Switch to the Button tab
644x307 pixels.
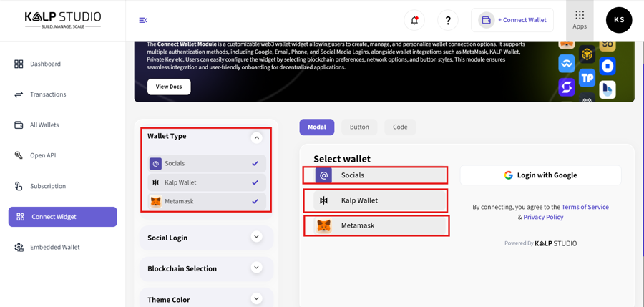tap(359, 127)
